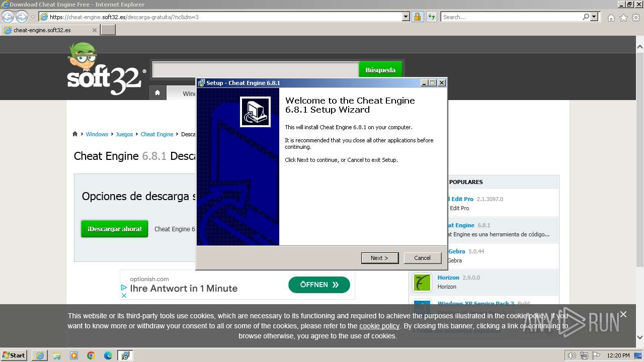Viewport: 644px width, 362px height.
Task: Open the Favorites star icon
Action: point(623,18)
